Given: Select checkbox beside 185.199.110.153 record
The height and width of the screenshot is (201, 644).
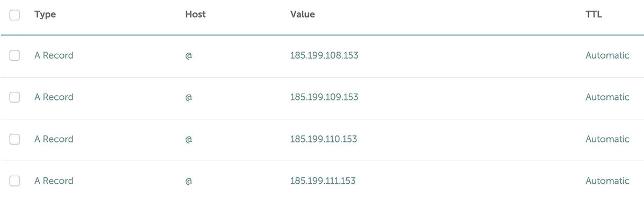Looking at the screenshot, I should click(x=14, y=139).
